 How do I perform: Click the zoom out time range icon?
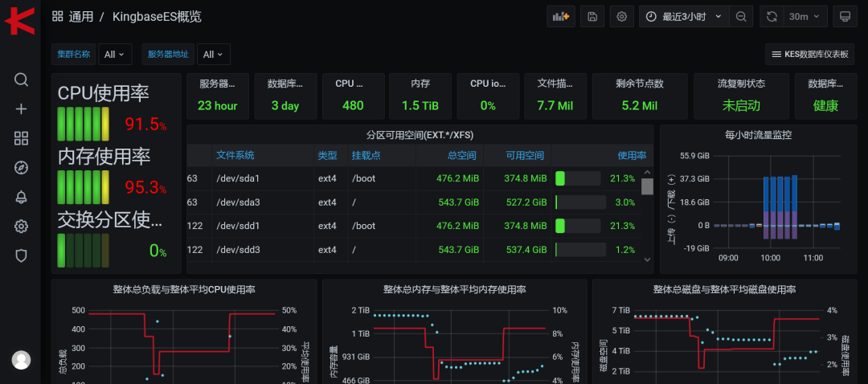tap(741, 17)
